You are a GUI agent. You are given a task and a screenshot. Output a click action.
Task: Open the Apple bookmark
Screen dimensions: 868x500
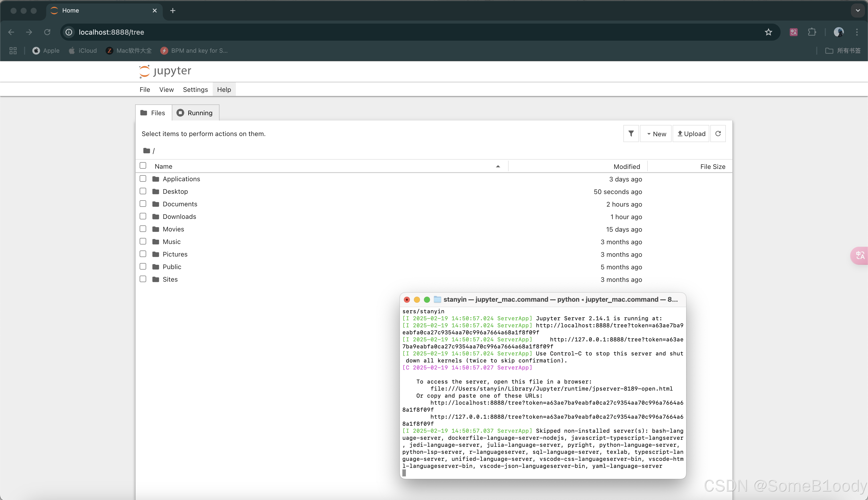(x=46, y=50)
